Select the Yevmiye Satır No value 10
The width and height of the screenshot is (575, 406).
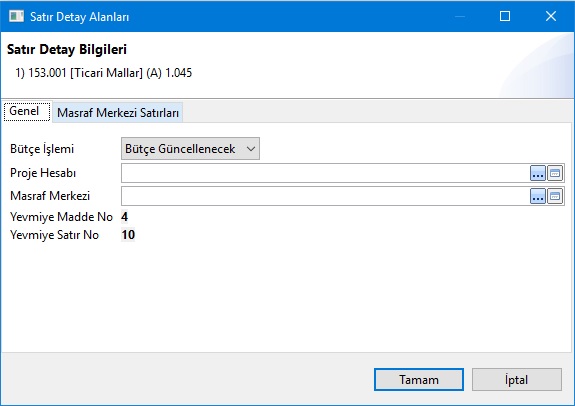coord(128,235)
